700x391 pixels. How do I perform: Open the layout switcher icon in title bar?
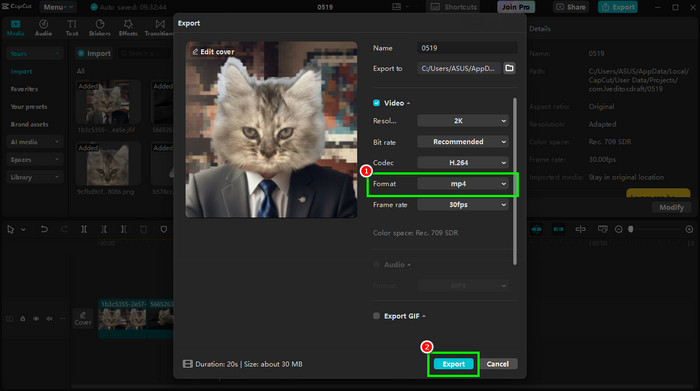click(396, 7)
